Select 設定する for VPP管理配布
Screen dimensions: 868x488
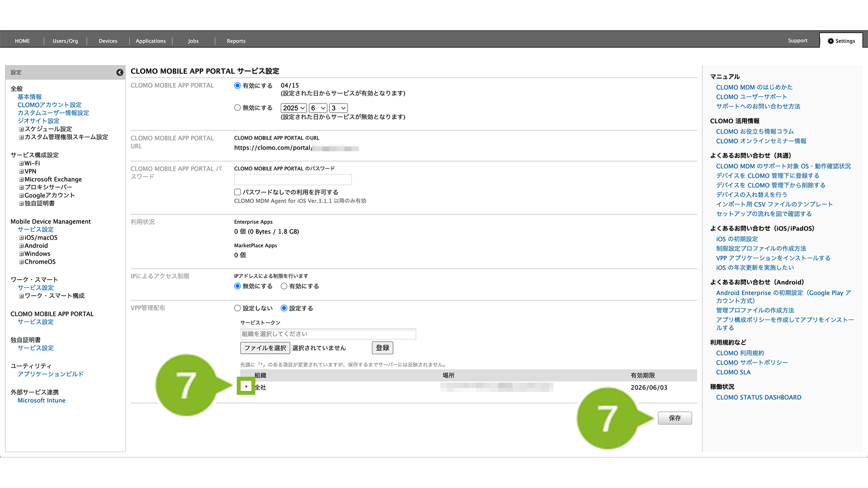click(284, 308)
